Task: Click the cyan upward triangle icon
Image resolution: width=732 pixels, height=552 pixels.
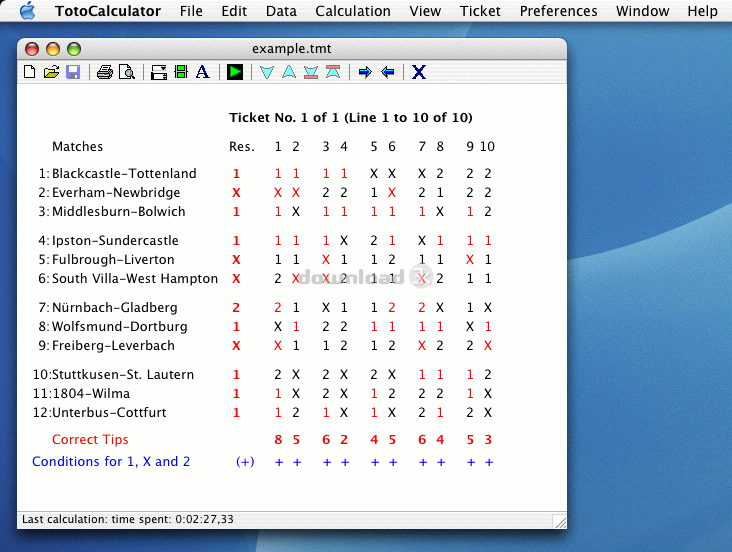Action: (289, 72)
